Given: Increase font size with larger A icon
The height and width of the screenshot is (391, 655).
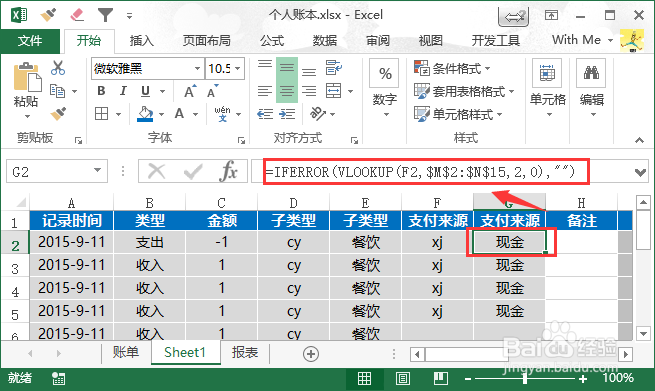Looking at the screenshot, I should tap(190, 91).
